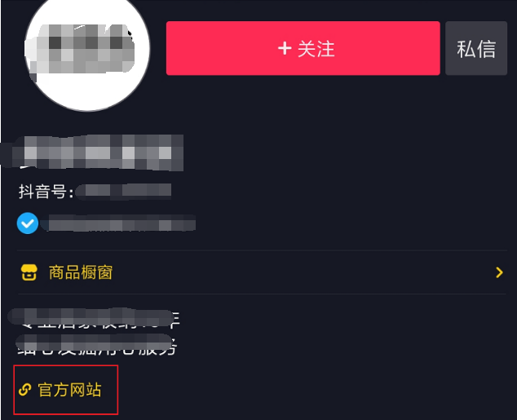Image resolution: width=517 pixels, height=420 pixels.
Task: Open 私信 private message
Action: [x=476, y=48]
